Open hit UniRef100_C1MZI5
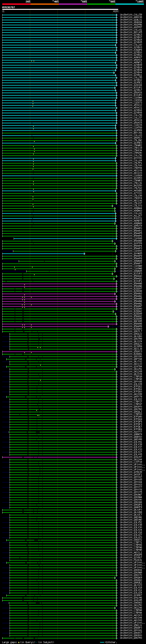Screen dimensions: 146x644 click(x=131, y=125)
